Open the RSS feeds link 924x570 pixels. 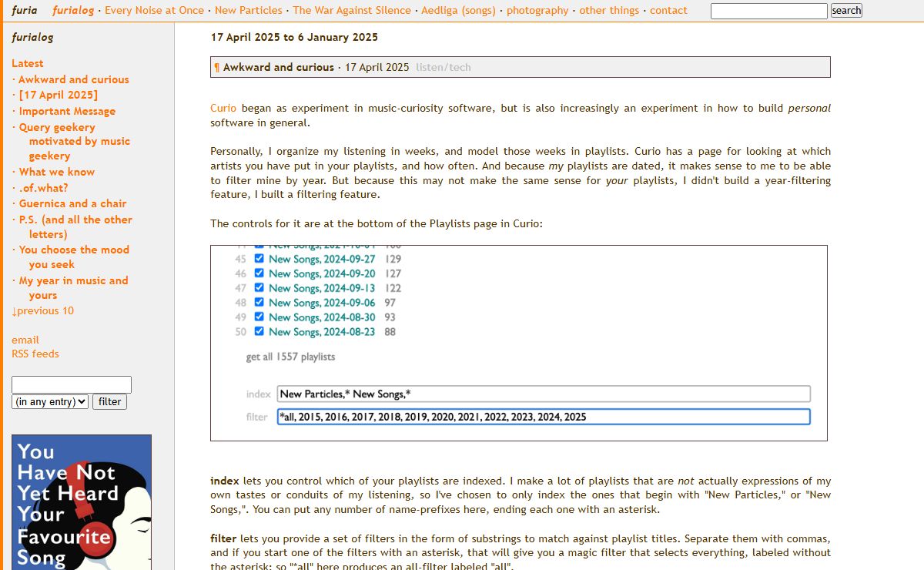click(35, 354)
